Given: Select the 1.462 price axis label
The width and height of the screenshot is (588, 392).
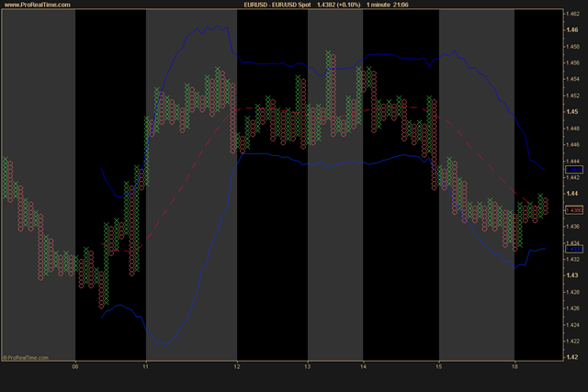Looking at the screenshot, I should click(x=572, y=14).
